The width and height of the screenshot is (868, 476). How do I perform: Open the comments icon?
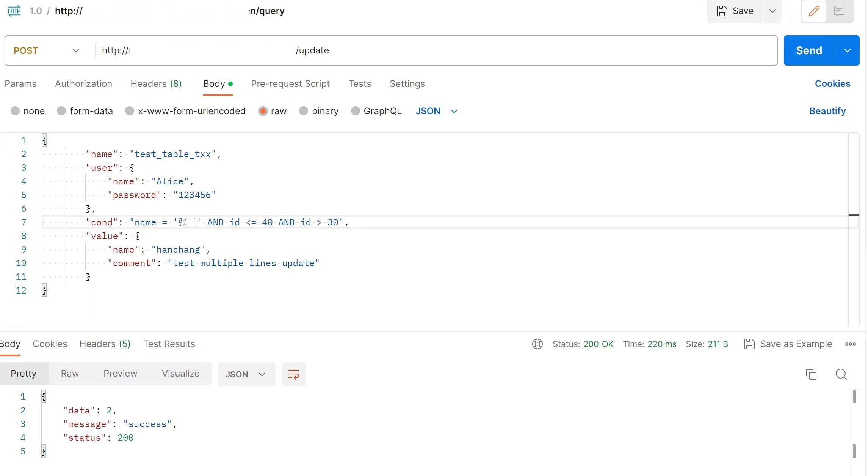click(839, 11)
